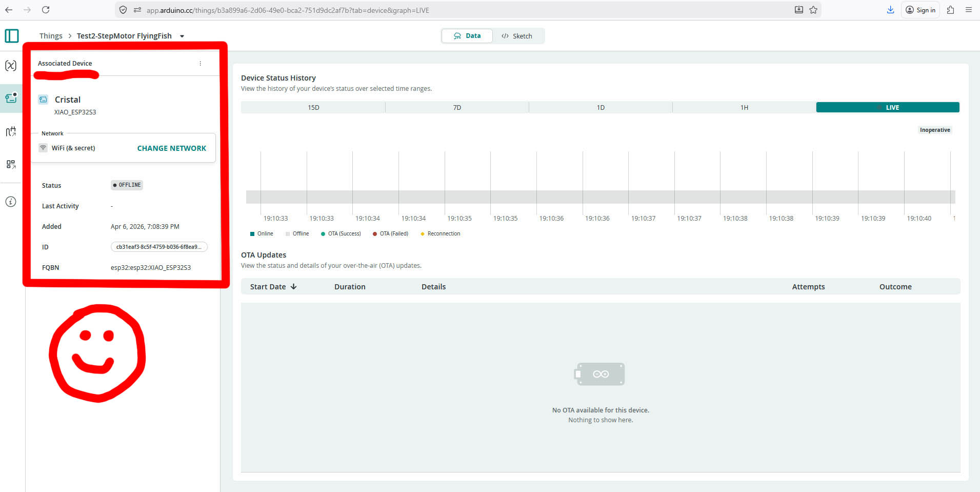
Task: Navigate to Things breadcrumb
Action: pos(51,36)
